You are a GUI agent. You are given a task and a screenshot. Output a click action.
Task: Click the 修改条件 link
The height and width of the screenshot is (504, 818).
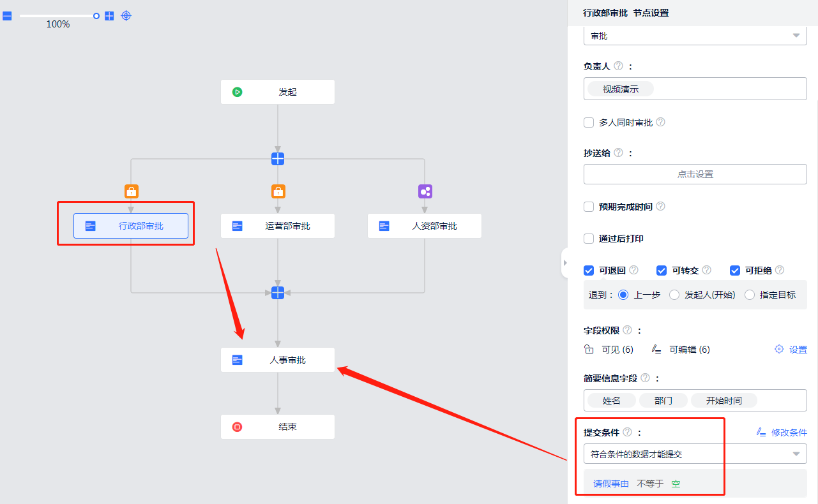782,432
